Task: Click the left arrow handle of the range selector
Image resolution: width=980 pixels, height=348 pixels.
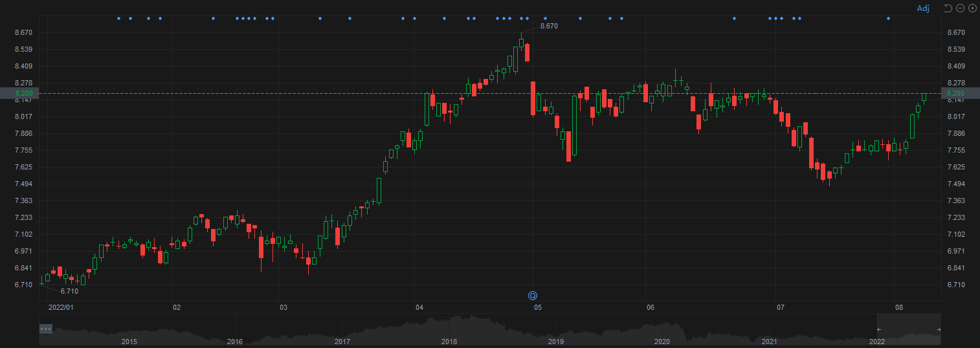Action: (878, 330)
